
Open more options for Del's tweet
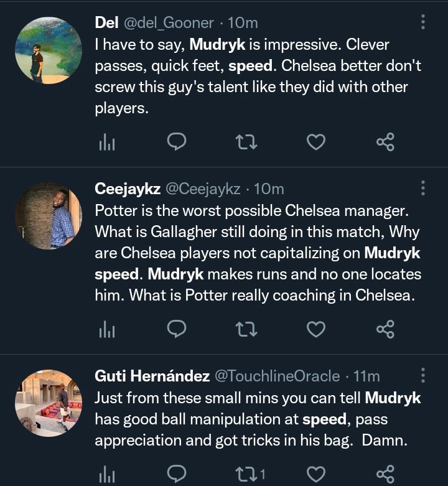click(x=423, y=22)
